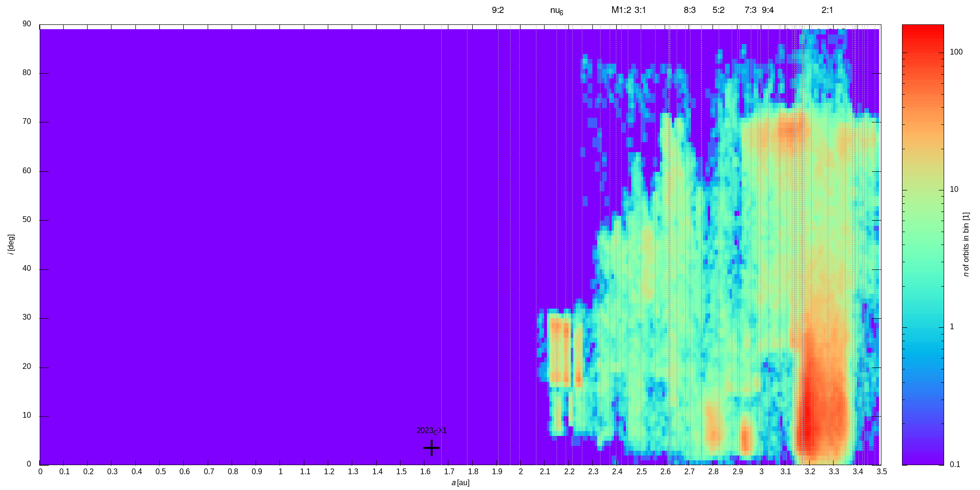
Task: Click the colorbar tick label '100'
Action: [x=956, y=52]
